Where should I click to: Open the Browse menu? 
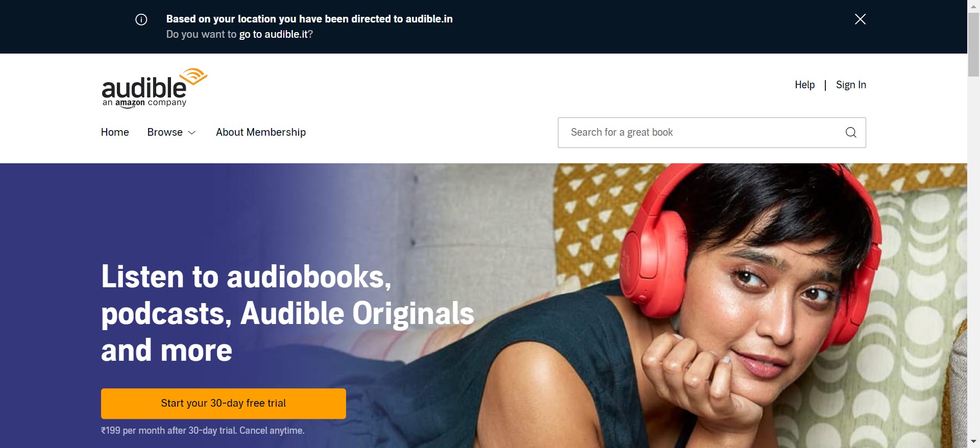[x=171, y=132]
